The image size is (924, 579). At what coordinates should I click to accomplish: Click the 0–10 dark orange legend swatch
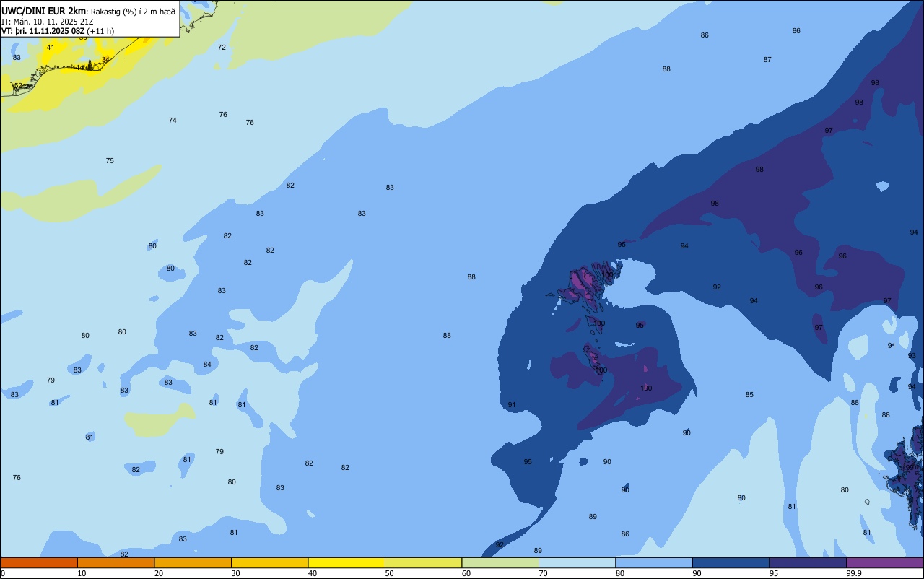point(39,562)
